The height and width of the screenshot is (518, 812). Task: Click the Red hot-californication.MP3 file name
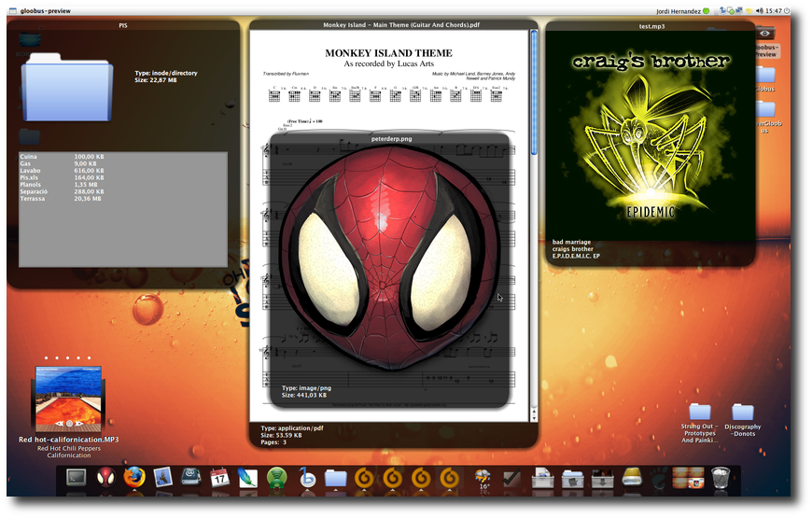pyautogui.click(x=69, y=440)
